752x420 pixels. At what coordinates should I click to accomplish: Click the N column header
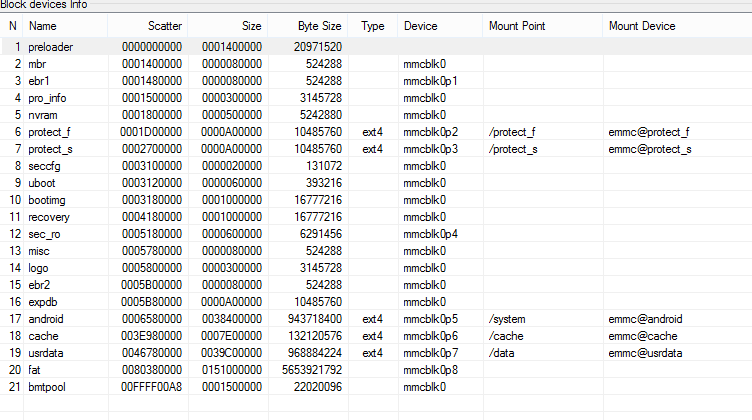tap(12, 26)
